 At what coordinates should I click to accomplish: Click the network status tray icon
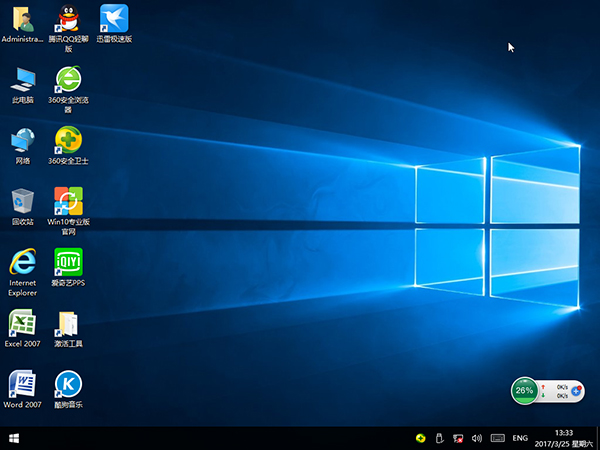(x=458, y=438)
